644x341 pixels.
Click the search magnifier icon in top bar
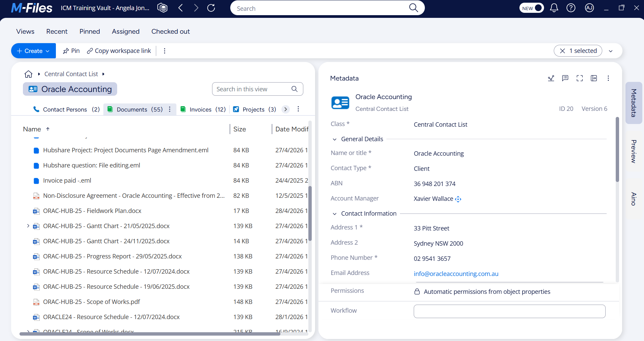click(413, 8)
